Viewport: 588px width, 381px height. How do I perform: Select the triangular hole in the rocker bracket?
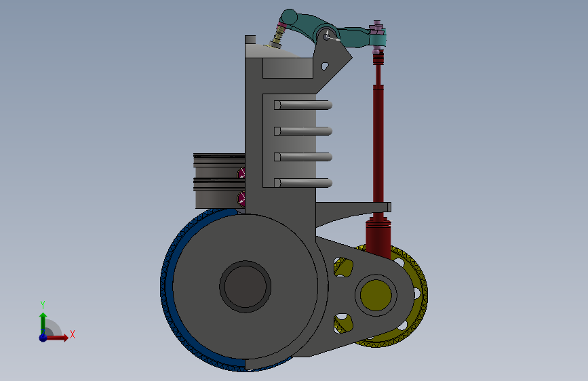point(325,66)
